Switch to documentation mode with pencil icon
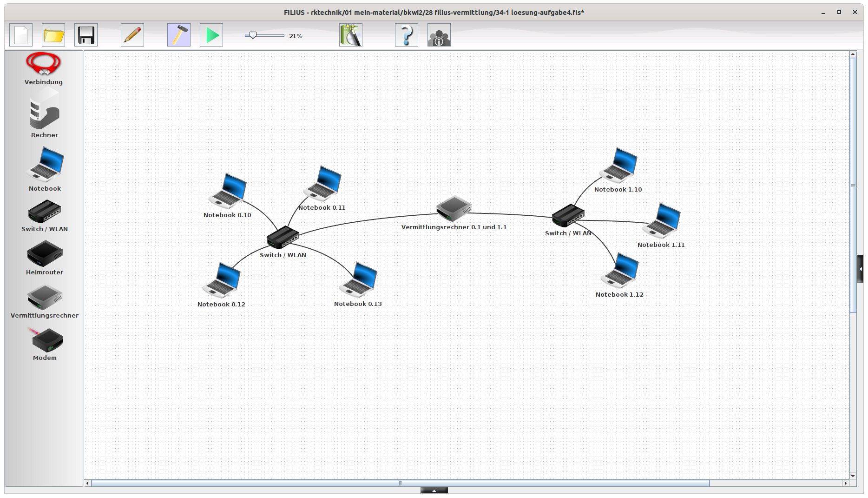868x498 pixels. pyautogui.click(x=132, y=35)
